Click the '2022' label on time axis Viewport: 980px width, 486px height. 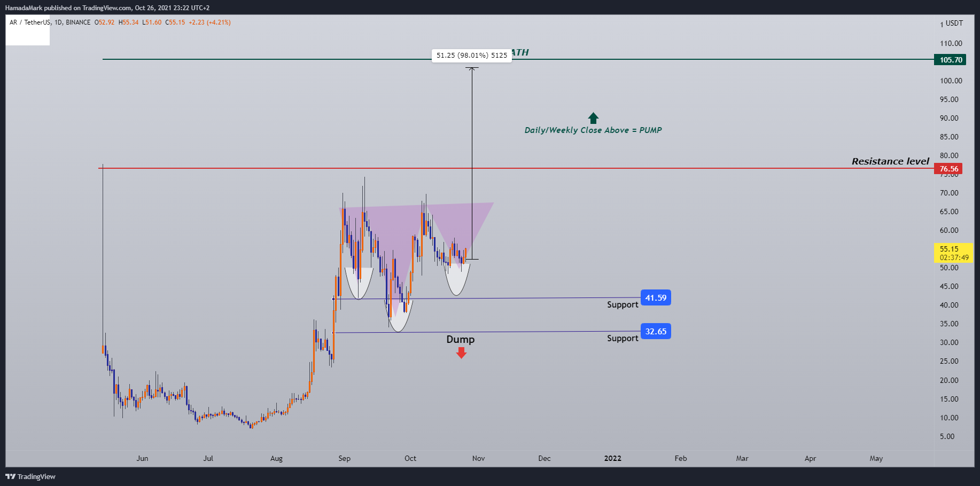(x=613, y=458)
